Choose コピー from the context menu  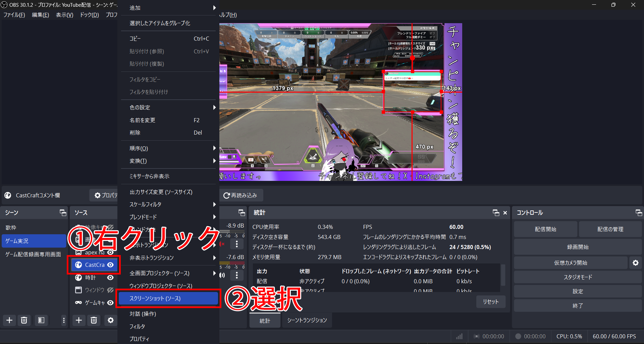point(168,39)
